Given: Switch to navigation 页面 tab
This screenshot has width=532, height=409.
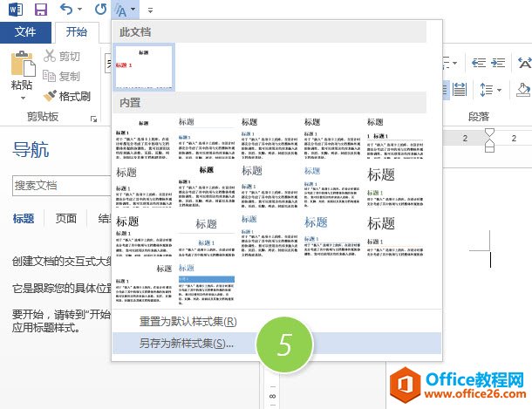Looking at the screenshot, I should 65,218.
